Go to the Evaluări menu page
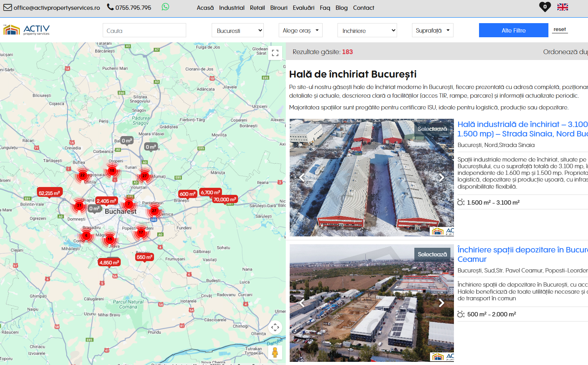The width and height of the screenshot is (588, 365). tap(303, 8)
